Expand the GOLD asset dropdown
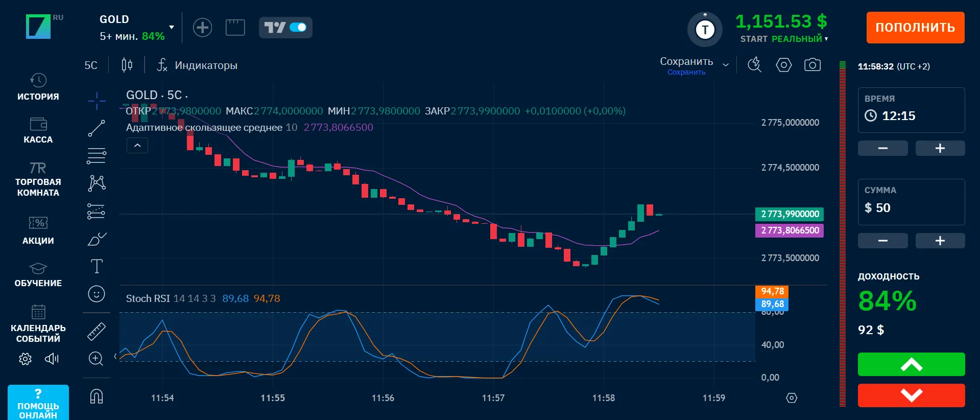The image size is (980, 420). [172, 27]
